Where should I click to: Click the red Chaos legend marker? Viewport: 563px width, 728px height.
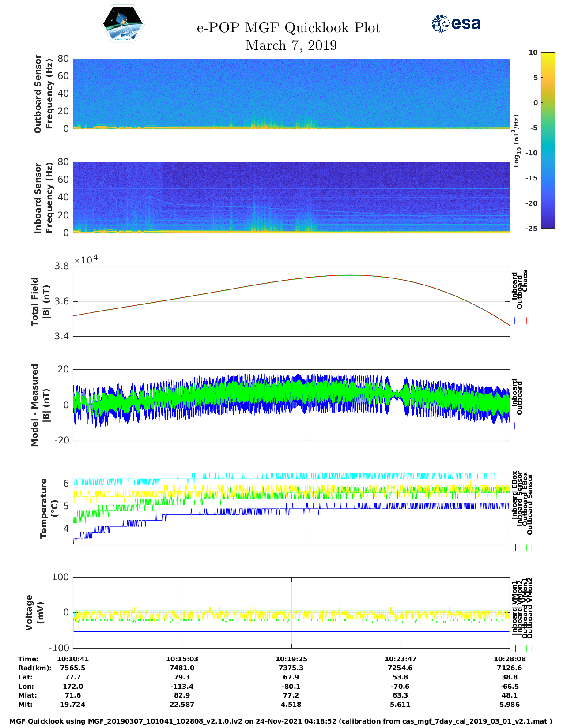click(x=526, y=321)
